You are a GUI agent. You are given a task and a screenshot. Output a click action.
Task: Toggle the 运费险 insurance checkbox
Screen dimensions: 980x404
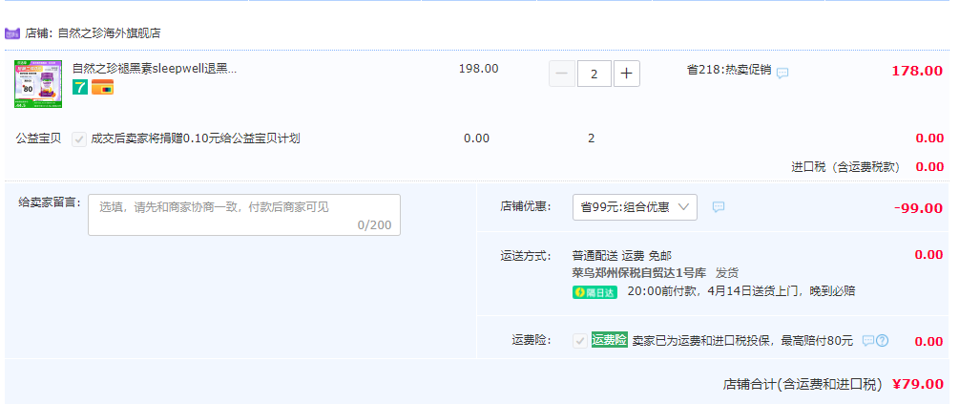point(580,341)
